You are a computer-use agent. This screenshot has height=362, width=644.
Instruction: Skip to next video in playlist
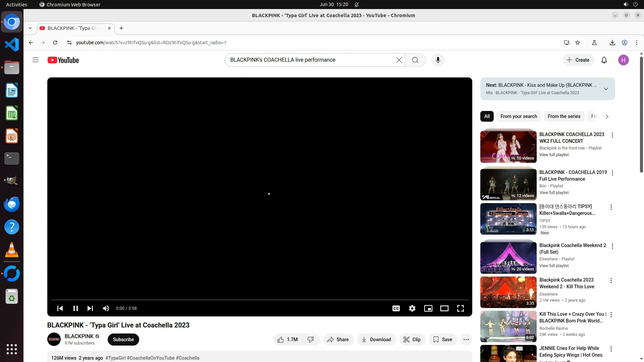tap(90, 308)
